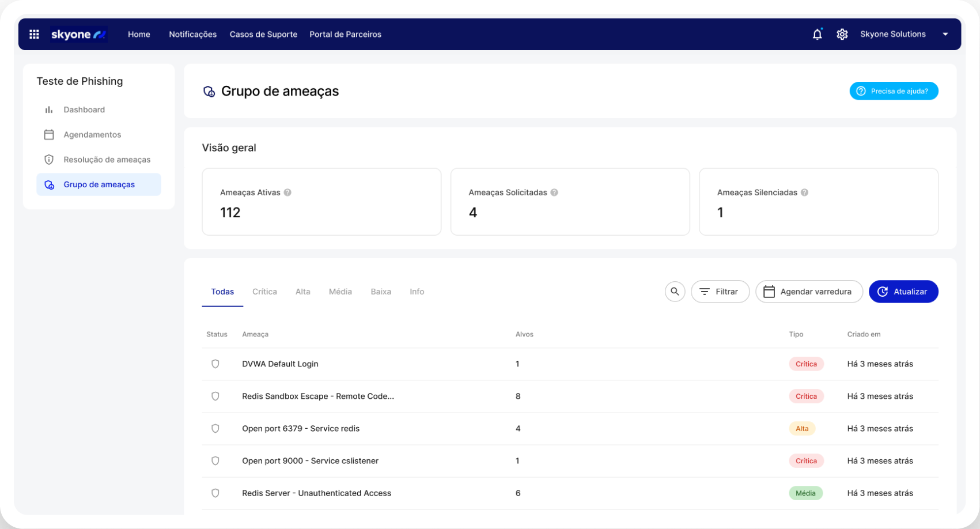
Task: Open the Redis Server - Unauthenticated Access row
Action: [x=316, y=493]
